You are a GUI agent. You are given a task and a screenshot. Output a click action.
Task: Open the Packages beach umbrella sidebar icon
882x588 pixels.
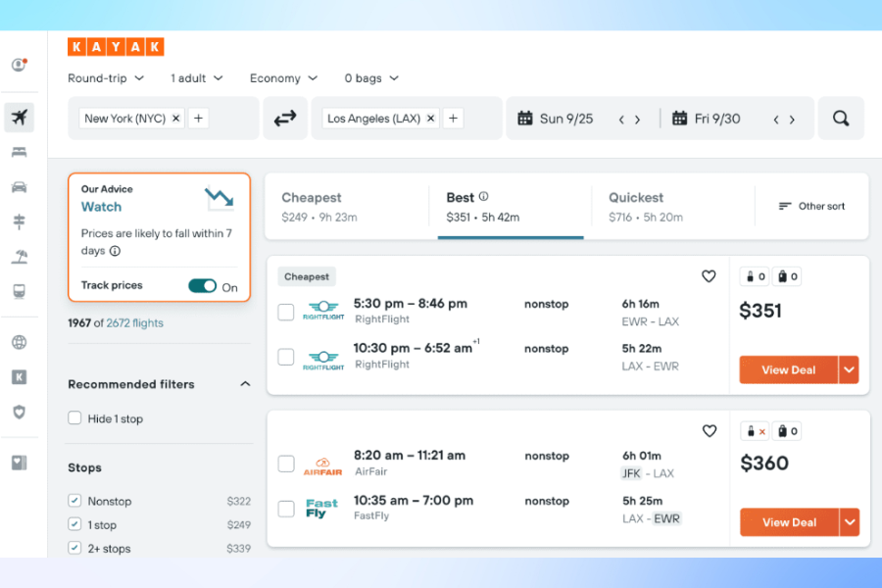(20, 257)
